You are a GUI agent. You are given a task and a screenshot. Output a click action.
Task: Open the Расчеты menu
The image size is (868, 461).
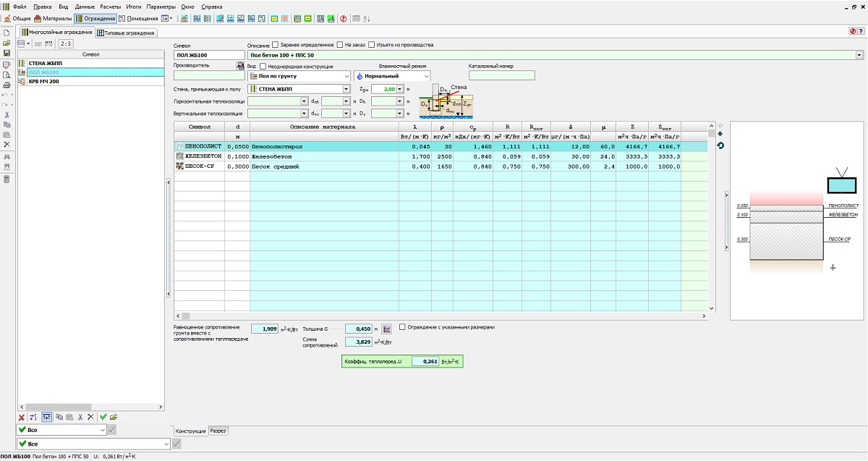click(110, 6)
